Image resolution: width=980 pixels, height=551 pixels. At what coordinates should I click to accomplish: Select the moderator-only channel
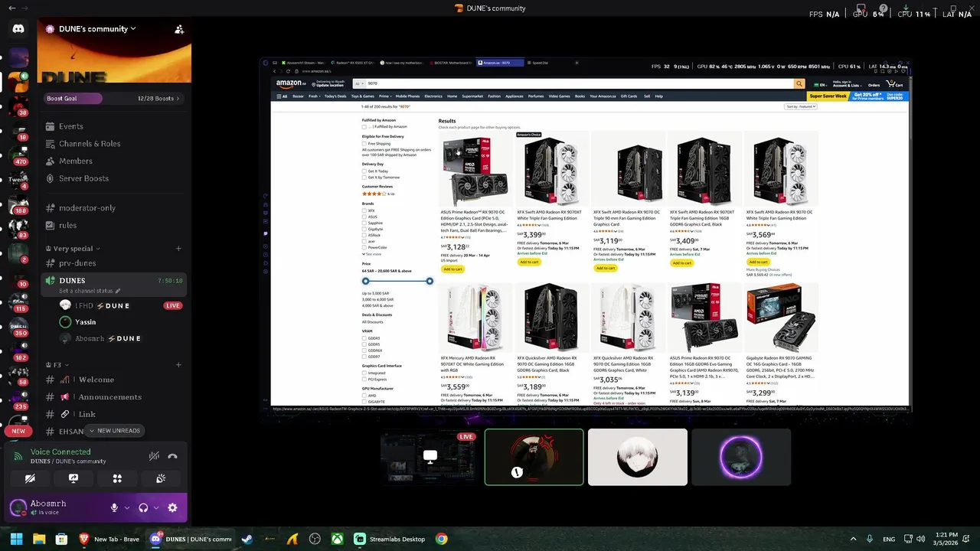[114, 208]
